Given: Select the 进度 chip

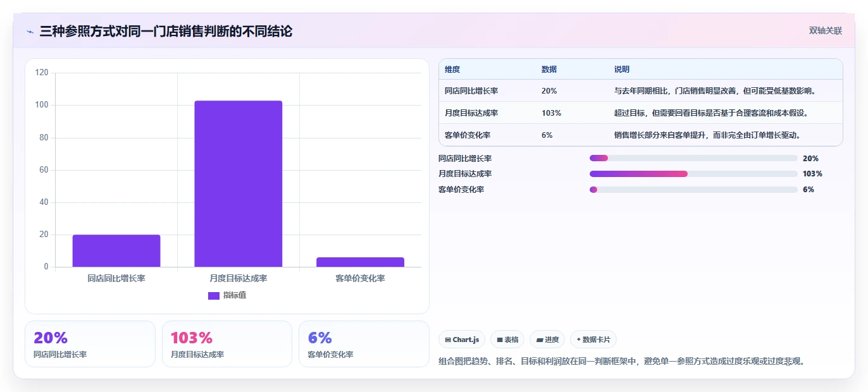Looking at the screenshot, I should pyautogui.click(x=547, y=340).
